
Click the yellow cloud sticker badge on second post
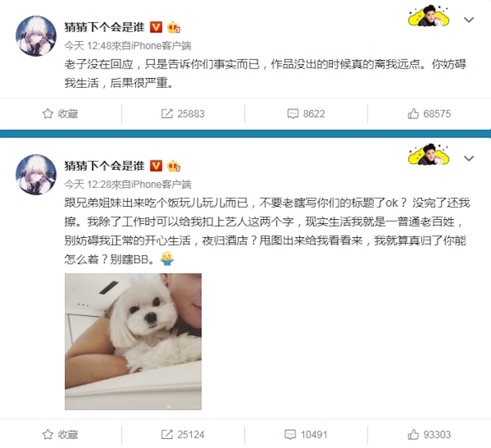point(428,155)
